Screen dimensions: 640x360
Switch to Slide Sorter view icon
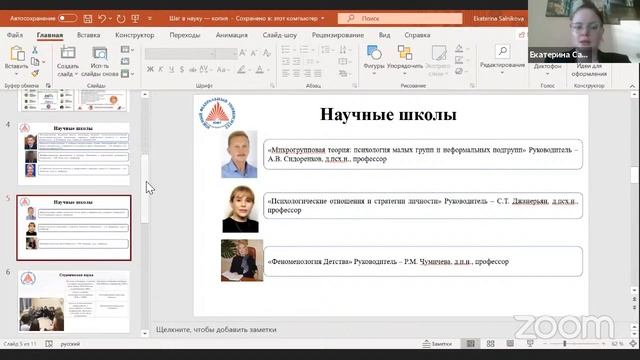coord(491,344)
